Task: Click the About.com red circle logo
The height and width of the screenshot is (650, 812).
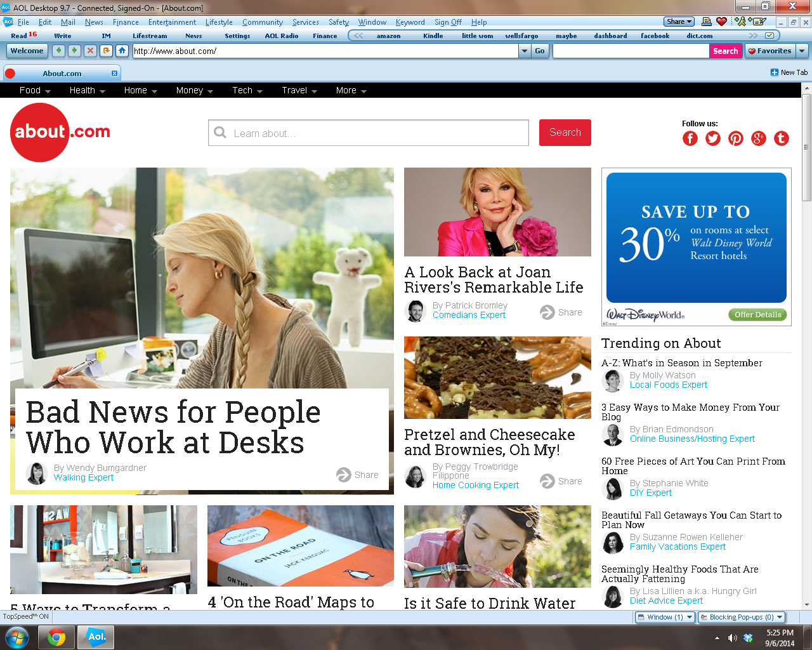Action: [40, 132]
